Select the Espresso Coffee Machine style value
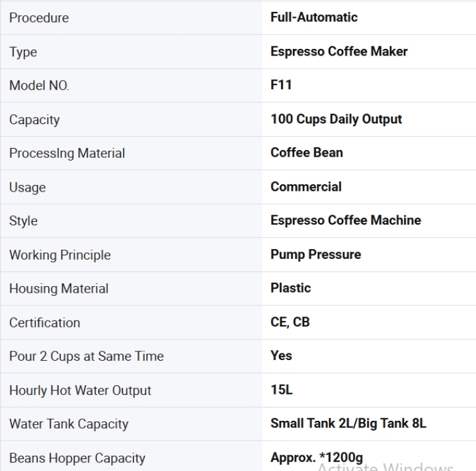Viewport: 476px width, 471px height. 346,221
